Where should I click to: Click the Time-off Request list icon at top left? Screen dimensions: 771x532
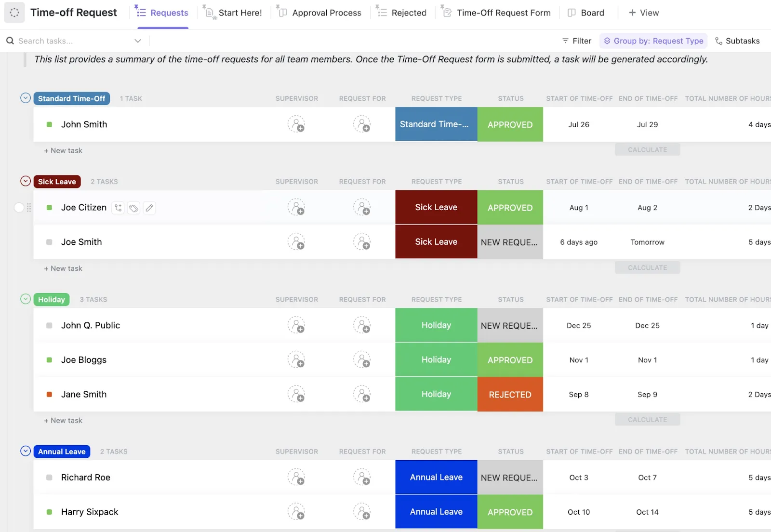[x=14, y=13]
